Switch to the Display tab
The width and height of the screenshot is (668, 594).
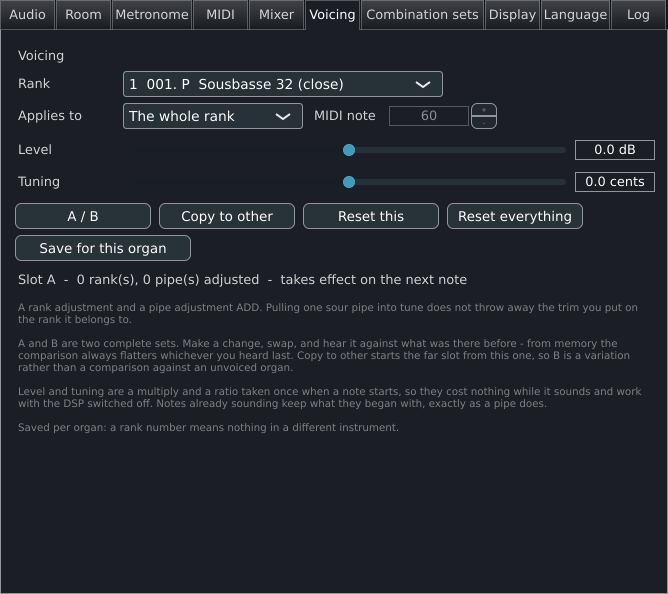point(513,15)
